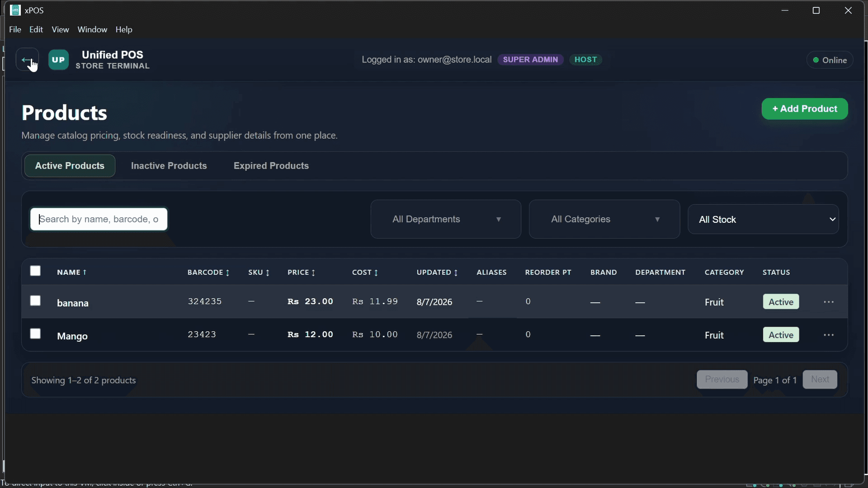Switch to the Inactive Products tab
868x488 pixels.
coord(169,166)
